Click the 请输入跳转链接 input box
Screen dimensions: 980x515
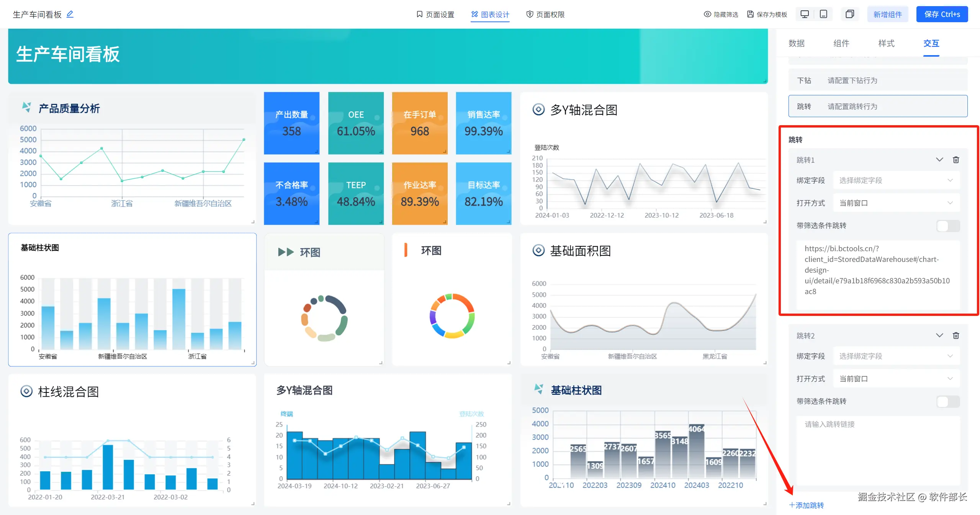[x=878, y=450]
